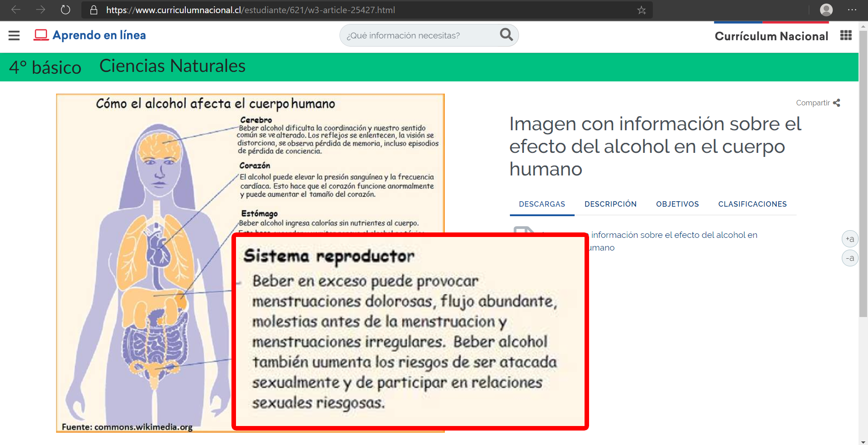Image resolution: width=868 pixels, height=445 pixels.
Task: Click the 'Corazón' heading in the infographic
Action: coord(255,166)
